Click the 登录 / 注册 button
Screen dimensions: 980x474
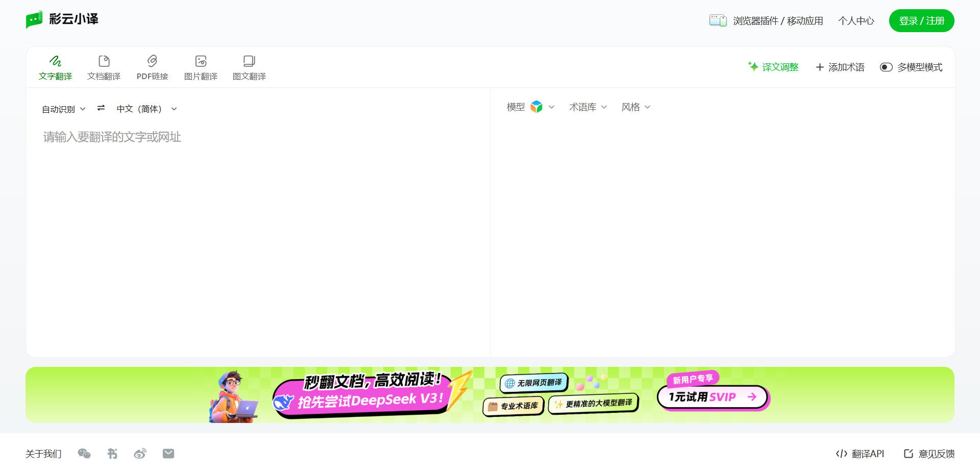(x=921, y=20)
